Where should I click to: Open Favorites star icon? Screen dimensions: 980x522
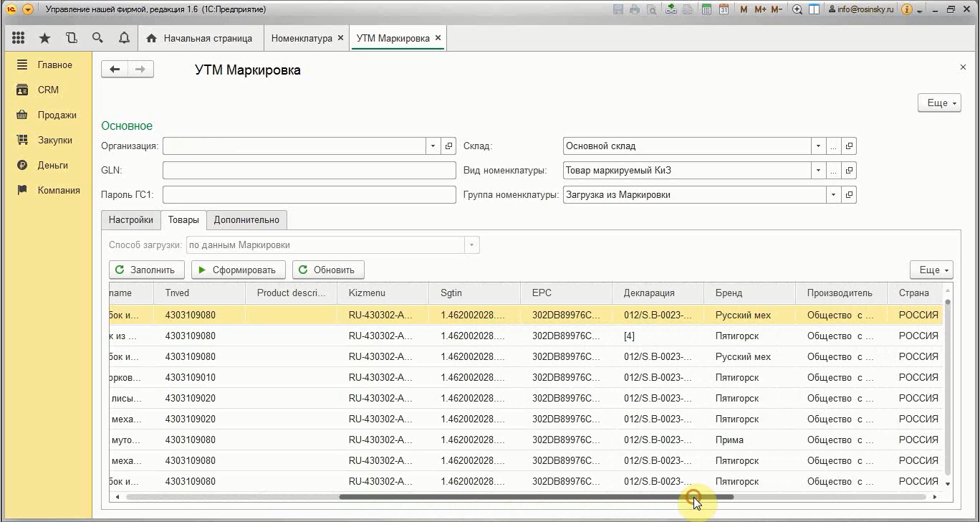point(44,38)
